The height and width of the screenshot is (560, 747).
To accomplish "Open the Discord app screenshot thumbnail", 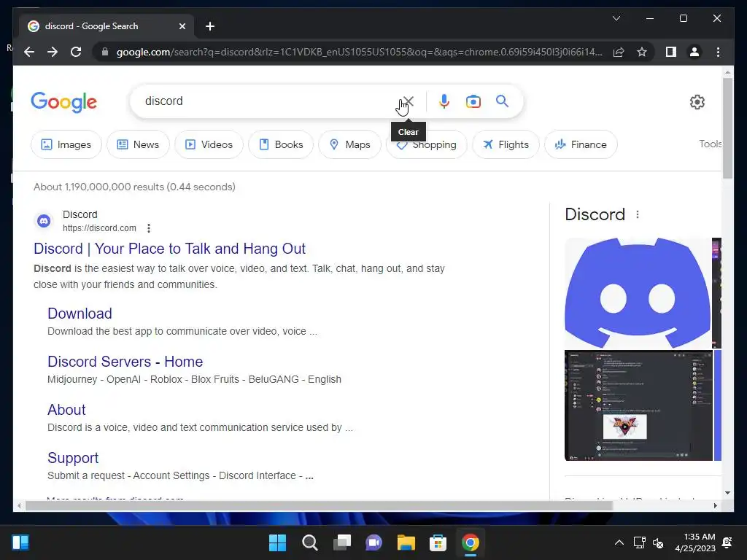I will 638,405.
